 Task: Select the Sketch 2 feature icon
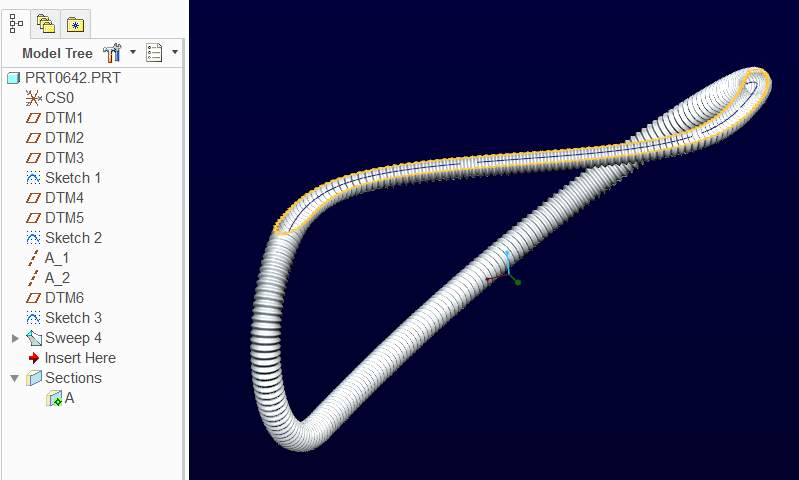coord(33,238)
